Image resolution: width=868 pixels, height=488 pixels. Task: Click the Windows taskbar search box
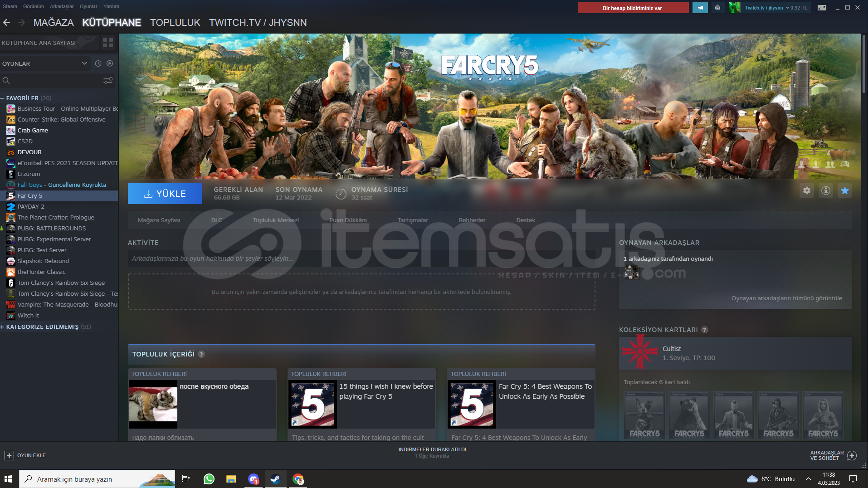coord(97,479)
